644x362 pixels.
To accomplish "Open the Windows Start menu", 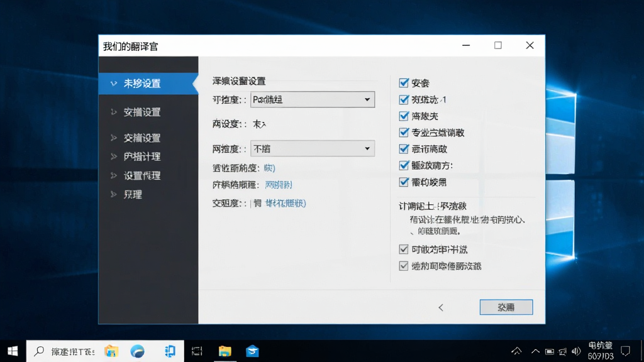I will coord(13,351).
